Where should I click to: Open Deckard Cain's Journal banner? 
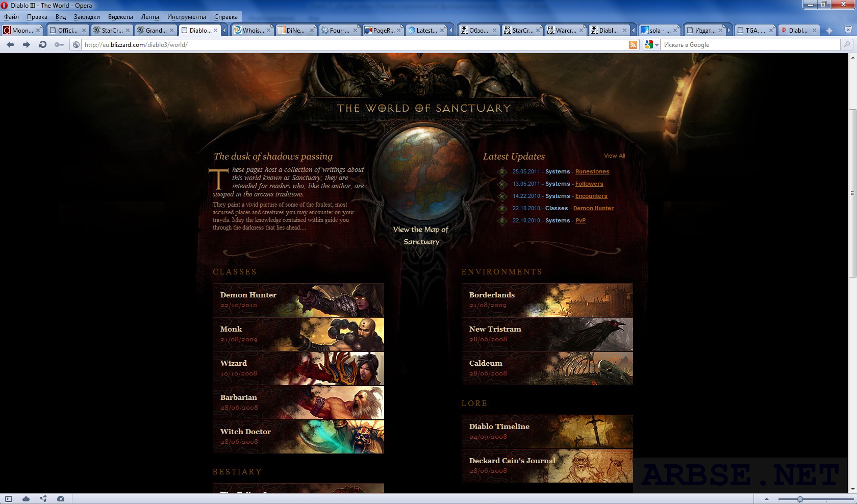(547, 466)
